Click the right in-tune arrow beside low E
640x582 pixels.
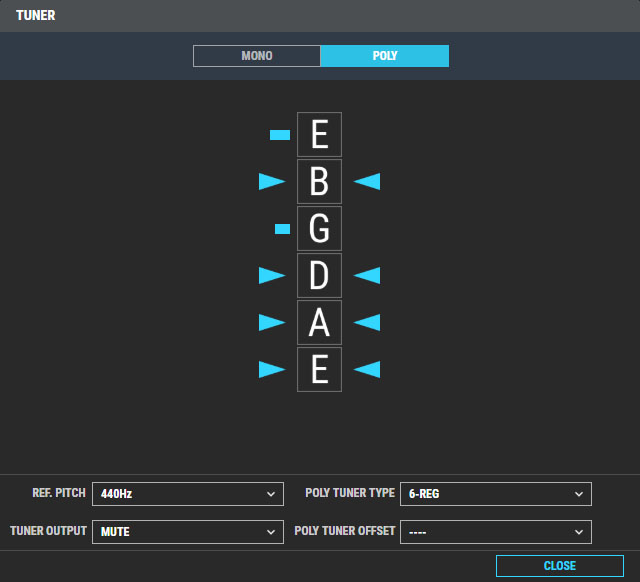point(367,369)
